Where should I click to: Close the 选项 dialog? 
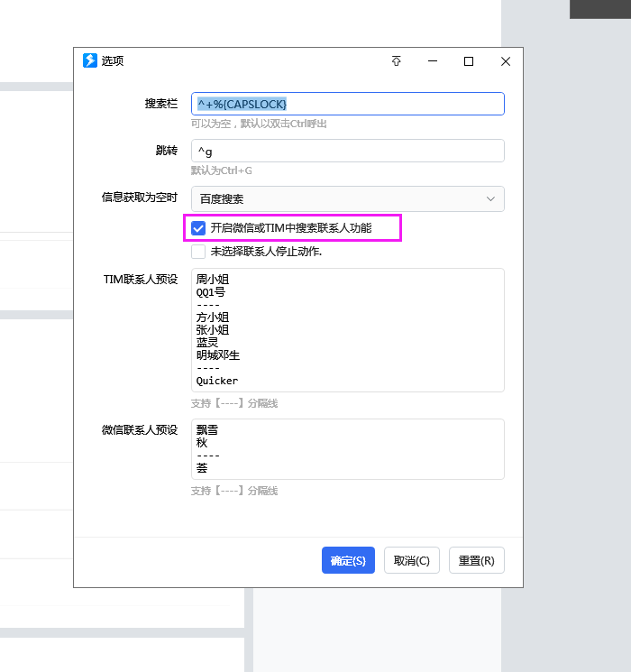(506, 61)
